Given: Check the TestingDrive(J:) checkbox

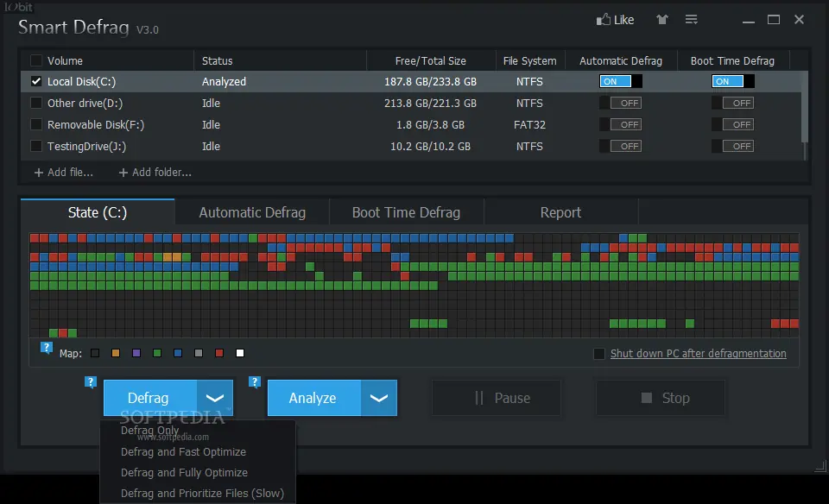Looking at the screenshot, I should (x=36, y=146).
